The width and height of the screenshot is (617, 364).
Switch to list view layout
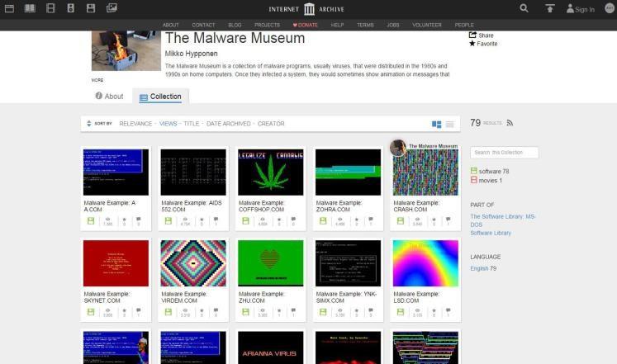450,124
